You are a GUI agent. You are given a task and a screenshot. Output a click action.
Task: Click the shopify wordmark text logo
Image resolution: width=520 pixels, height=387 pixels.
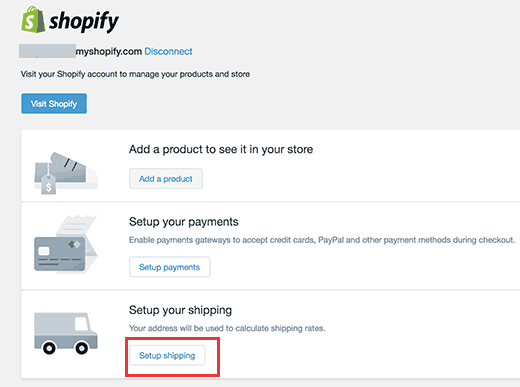pos(84,22)
